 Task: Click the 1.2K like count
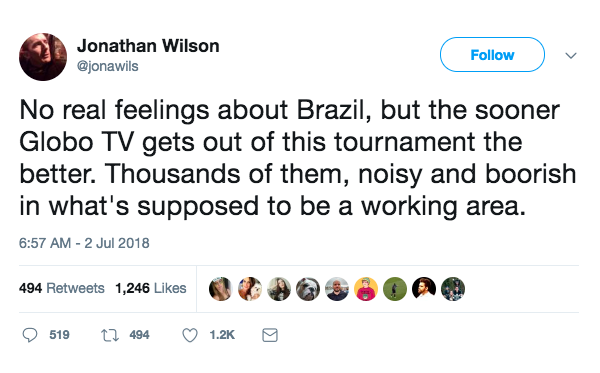pyautogui.click(x=222, y=335)
